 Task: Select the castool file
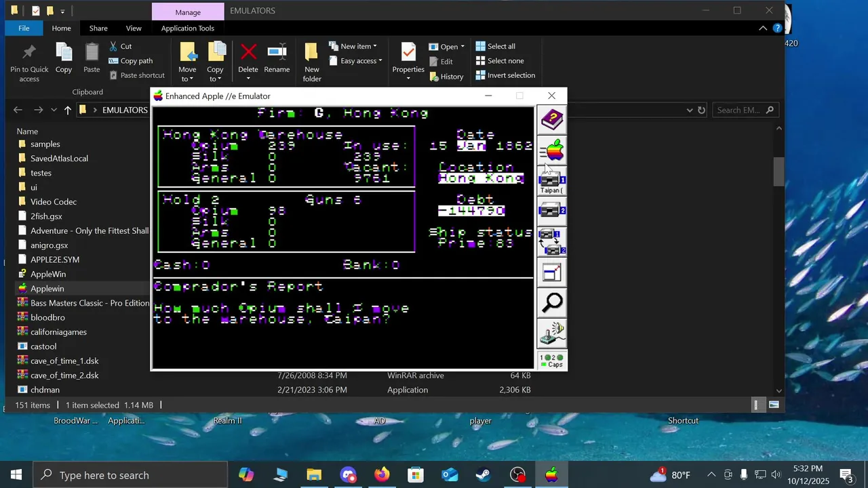pyautogui.click(x=43, y=346)
